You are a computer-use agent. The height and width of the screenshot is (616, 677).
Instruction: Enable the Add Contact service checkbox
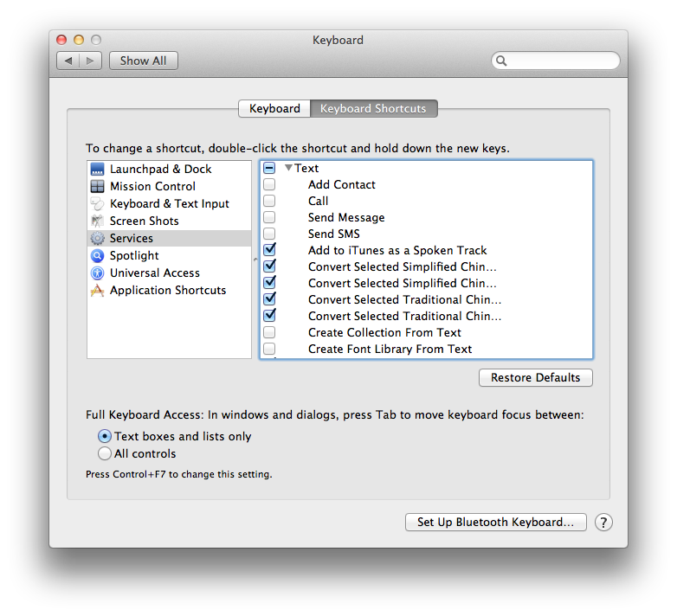pyautogui.click(x=269, y=184)
